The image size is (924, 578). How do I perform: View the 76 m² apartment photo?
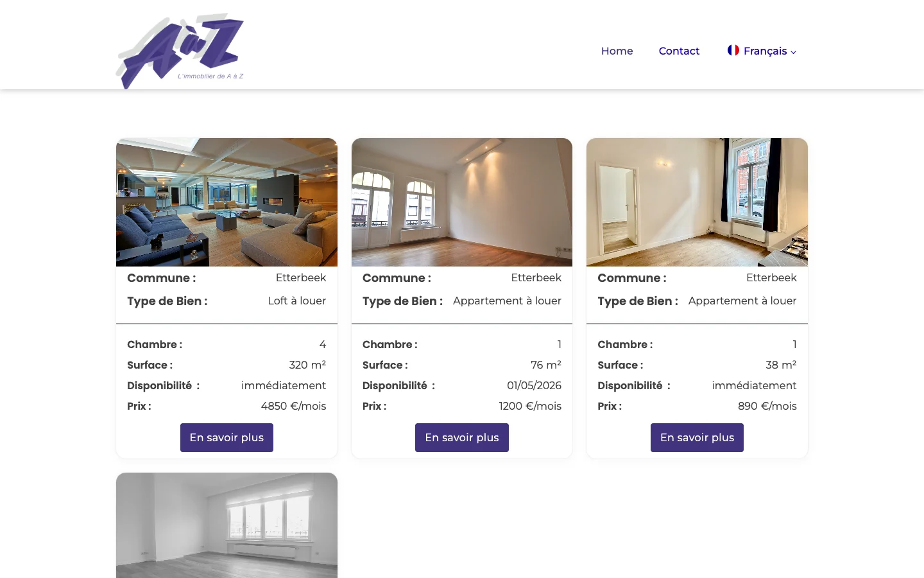point(462,202)
